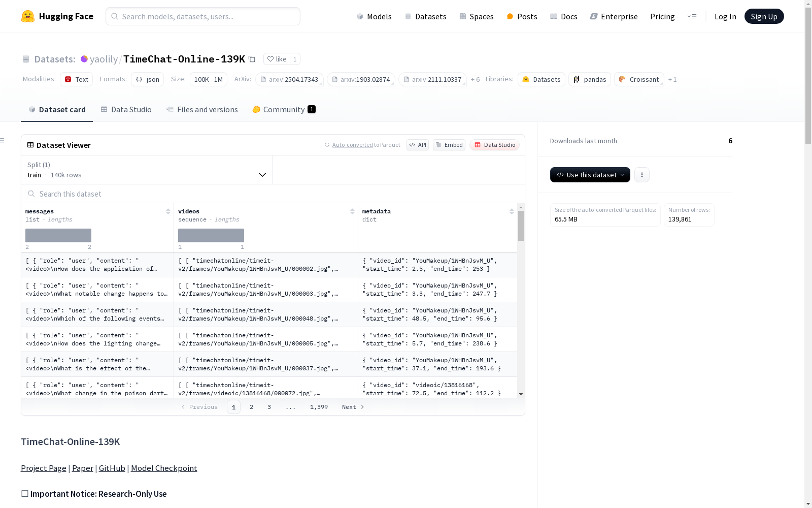Click the sidebar table-of-contents icon
The image size is (812, 508).
pos(3,140)
